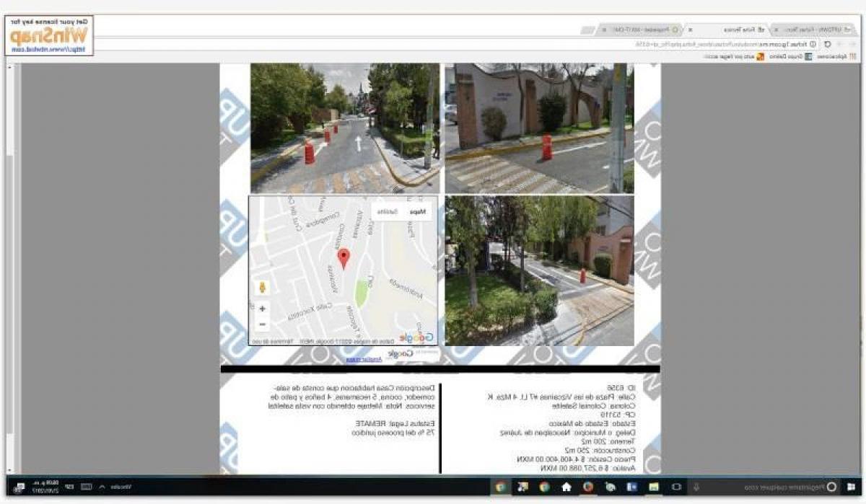The width and height of the screenshot is (866, 504).
Task: Expand the hidden system tray icons chevron
Action: 101,487
